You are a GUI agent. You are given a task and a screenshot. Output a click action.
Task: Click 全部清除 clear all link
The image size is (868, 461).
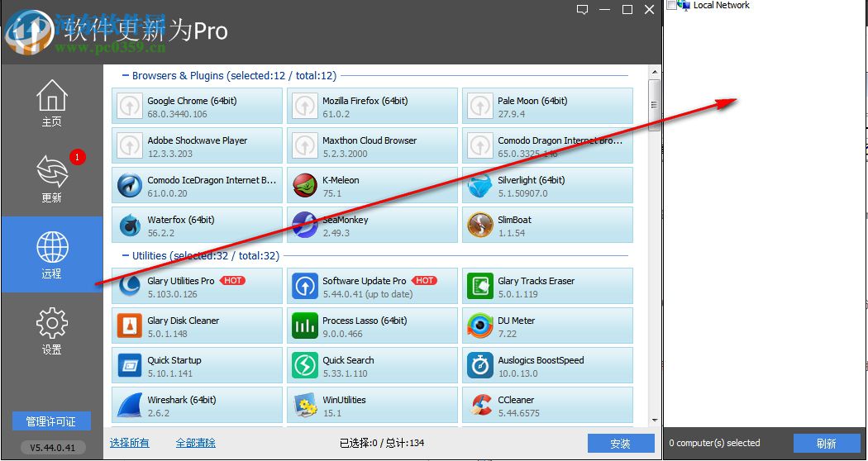195,443
